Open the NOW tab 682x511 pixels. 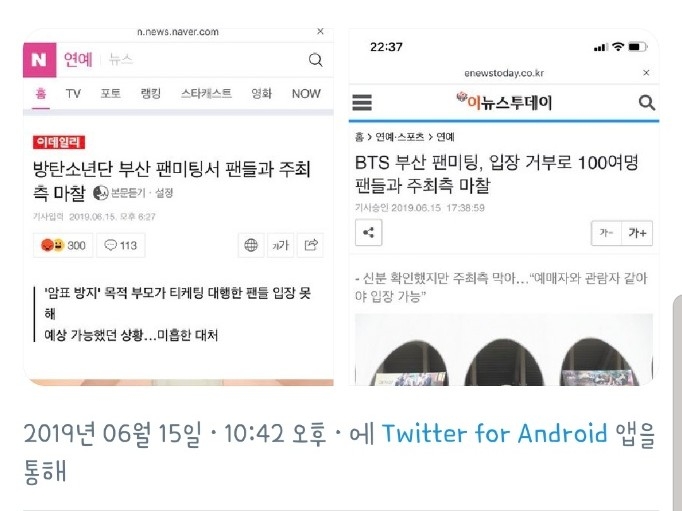click(306, 94)
